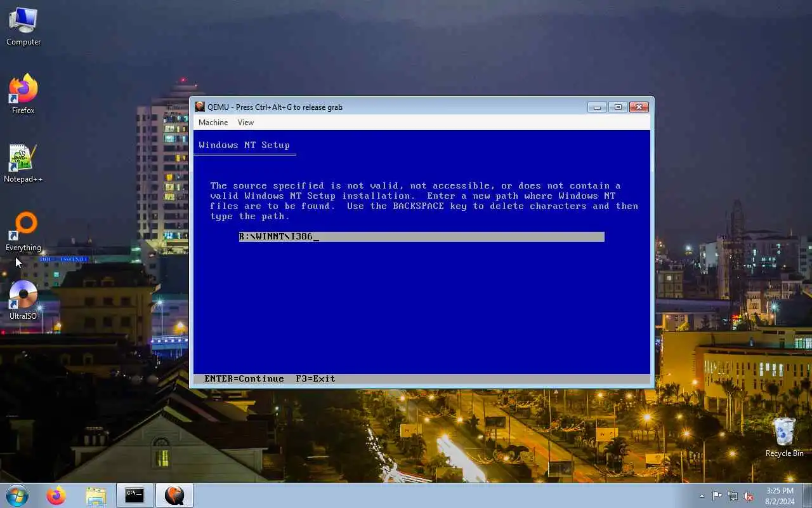The image size is (812, 508).
Task: Open the Machine menu in QEMU
Action: pos(213,123)
